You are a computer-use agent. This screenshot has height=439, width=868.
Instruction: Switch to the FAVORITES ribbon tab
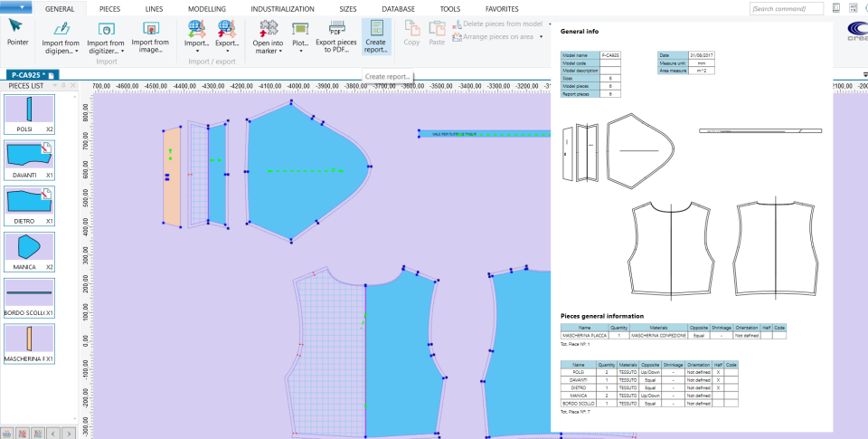click(x=502, y=9)
